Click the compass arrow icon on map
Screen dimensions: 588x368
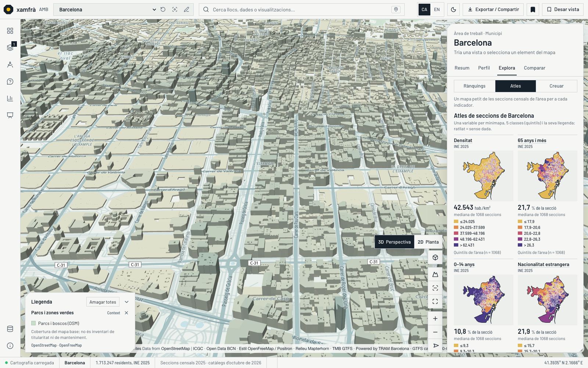[435, 346]
